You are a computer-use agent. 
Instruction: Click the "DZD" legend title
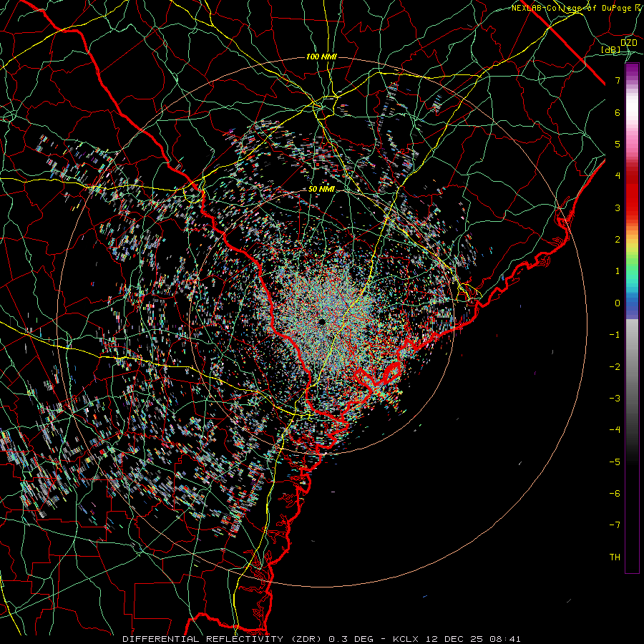pyautogui.click(x=628, y=43)
